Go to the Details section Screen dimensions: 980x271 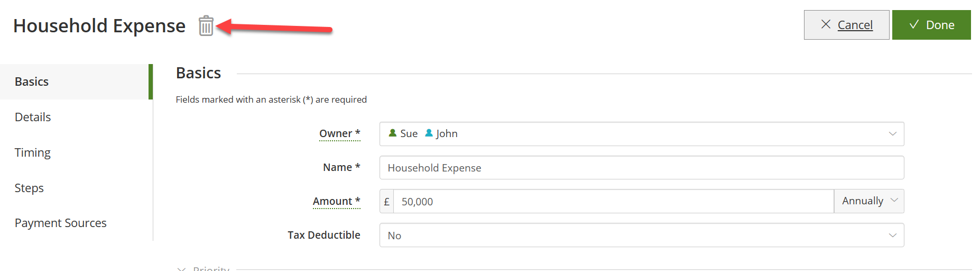(77, 117)
